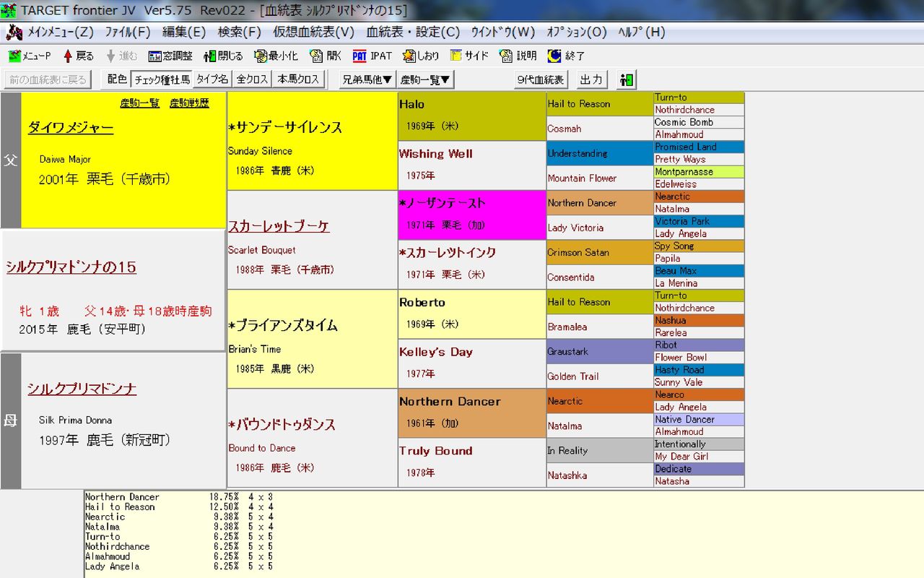Click the Crimson Satan cell
Image resolution: width=924 pixels, height=578 pixels.
coord(600,252)
